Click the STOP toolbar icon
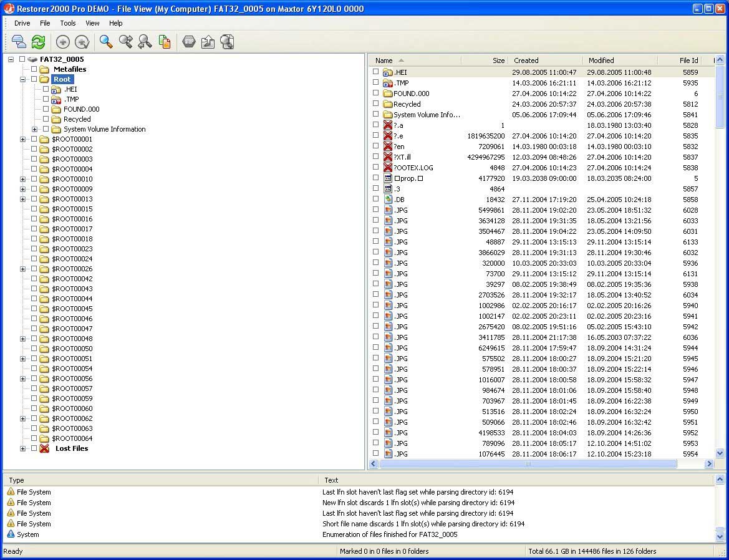 (189, 42)
